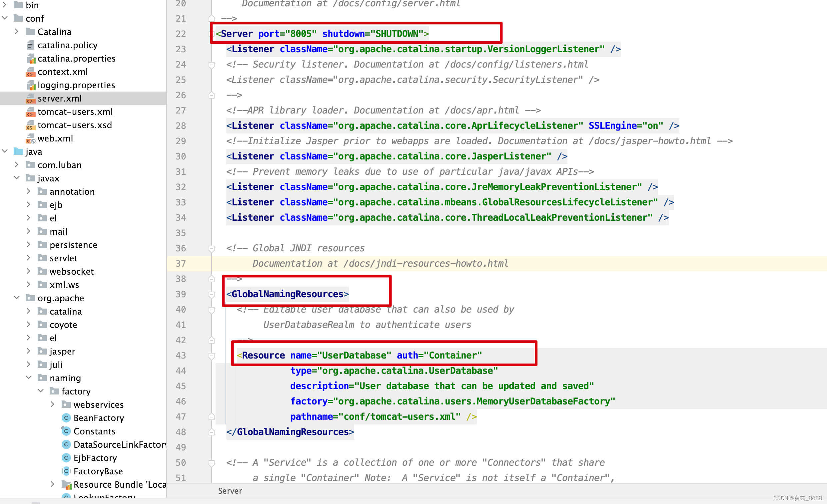Click the pathname="conf/tomcat-users.xml" text

pos(375,416)
